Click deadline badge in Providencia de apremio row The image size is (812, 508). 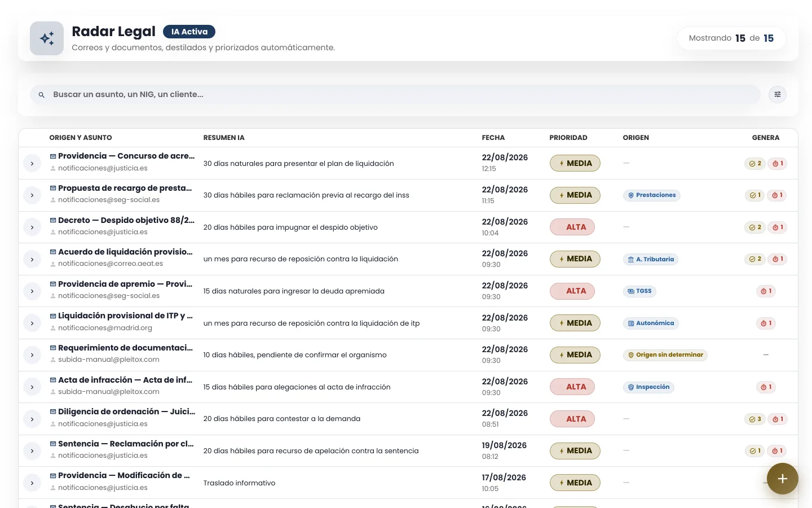(x=766, y=291)
